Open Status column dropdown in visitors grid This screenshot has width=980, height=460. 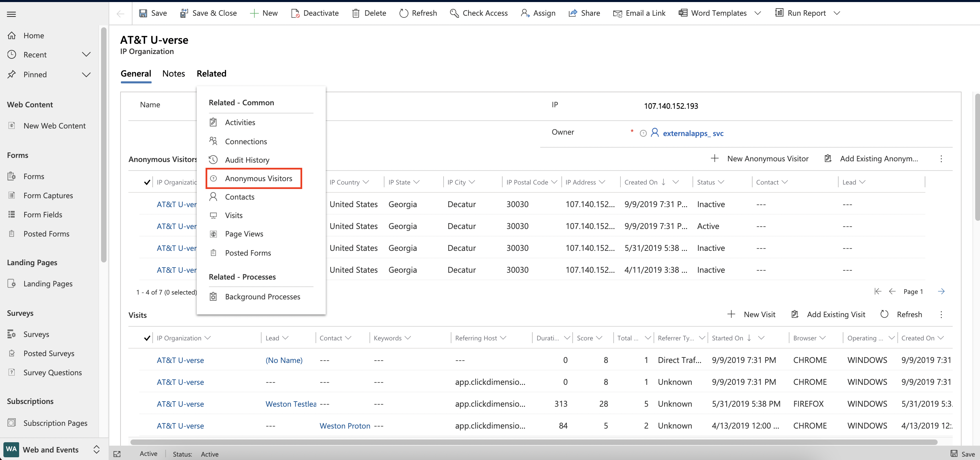pos(721,182)
